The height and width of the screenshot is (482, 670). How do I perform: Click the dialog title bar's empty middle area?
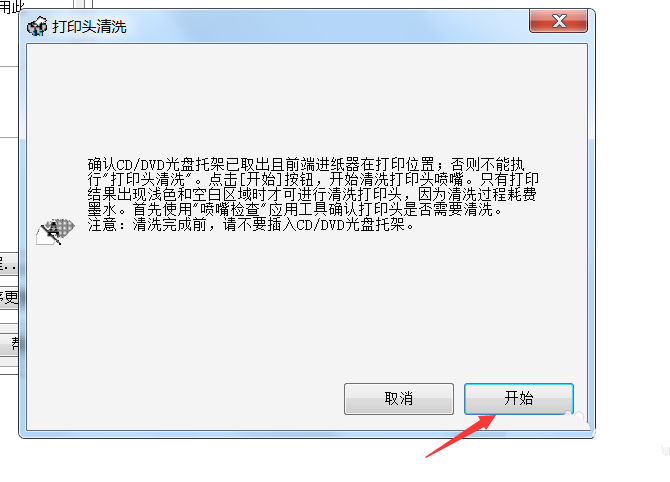click(325, 26)
